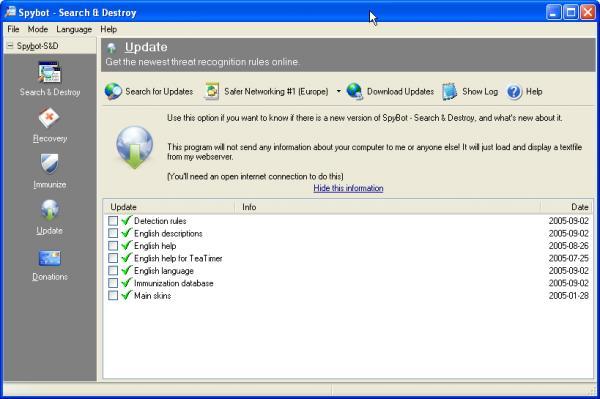The height and width of the screenshot is (399, 600).
Task: Open the Mode menu
Action: 38,29
